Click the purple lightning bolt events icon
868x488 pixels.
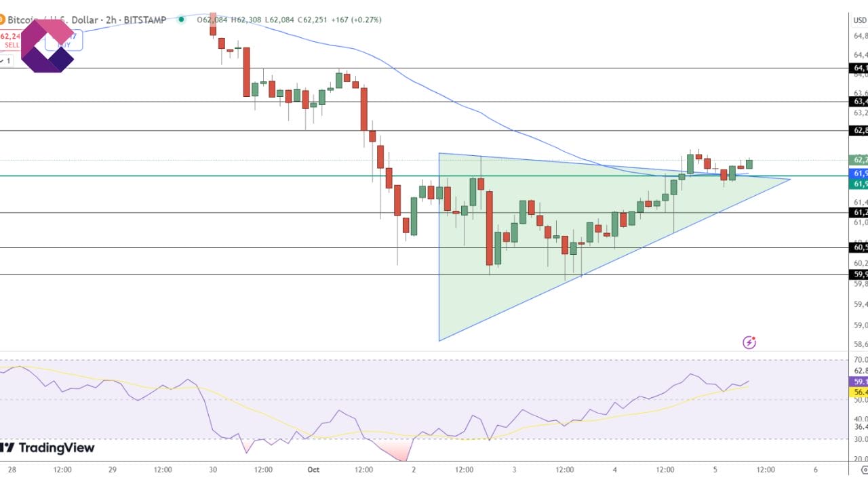coord(749,342)
